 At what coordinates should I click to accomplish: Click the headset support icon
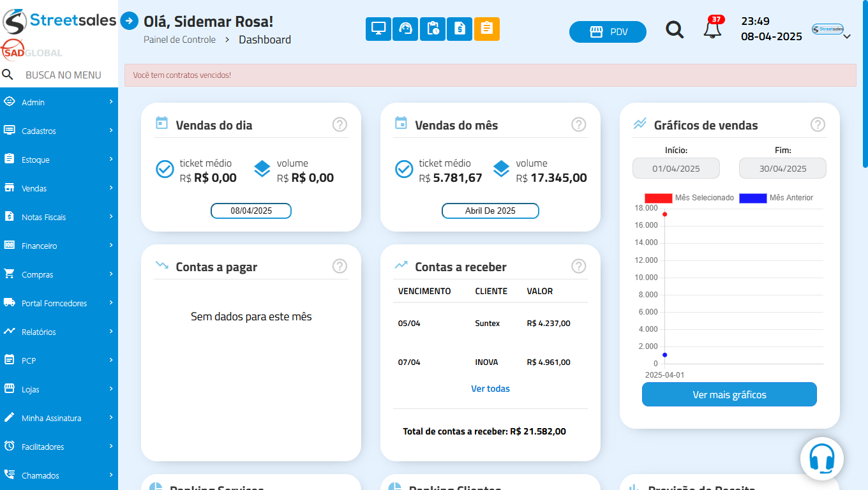click(405, 29)
